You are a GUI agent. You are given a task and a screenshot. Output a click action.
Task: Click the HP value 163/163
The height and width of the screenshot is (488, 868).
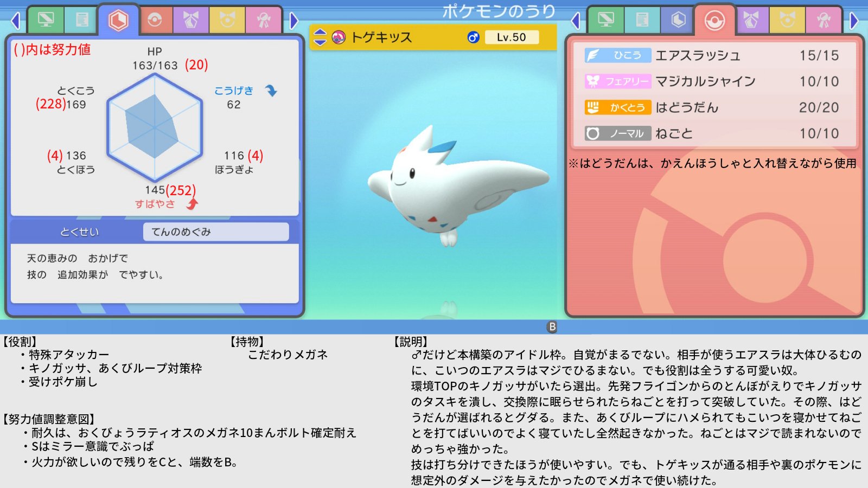155,66
